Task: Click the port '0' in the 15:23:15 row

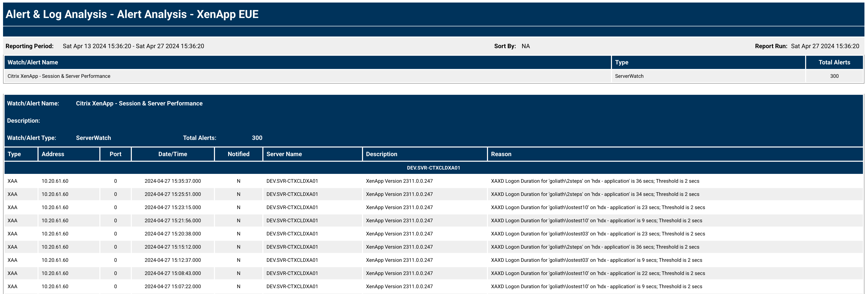Action: [115, 207]
